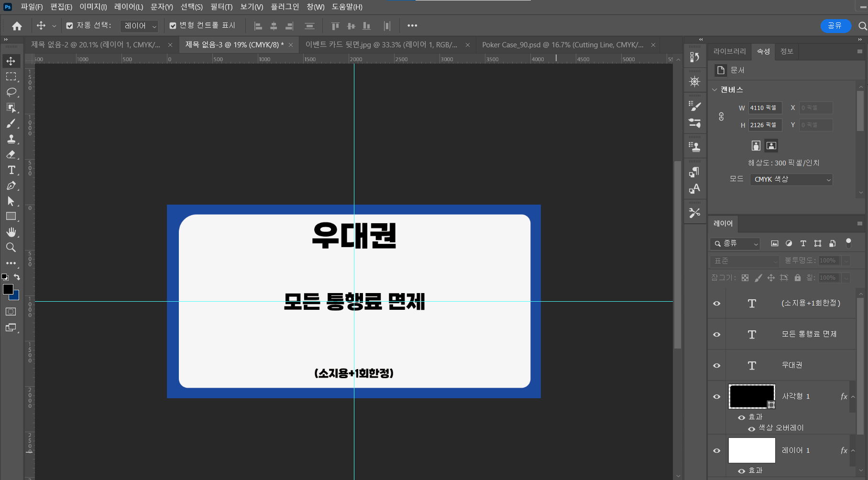868x480 pixels.
Task: Select the Eraser tool
Action: 11,154
